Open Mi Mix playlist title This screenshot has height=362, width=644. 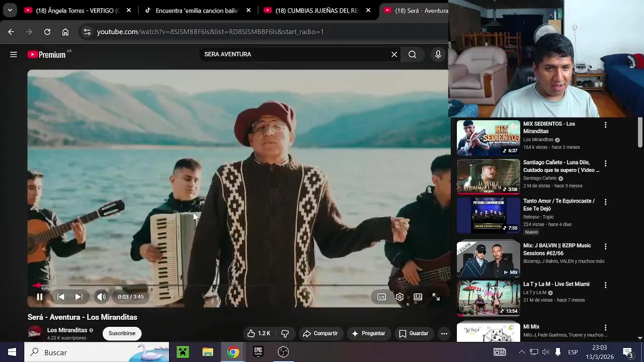pyautogui.click(x=531, y=327)
